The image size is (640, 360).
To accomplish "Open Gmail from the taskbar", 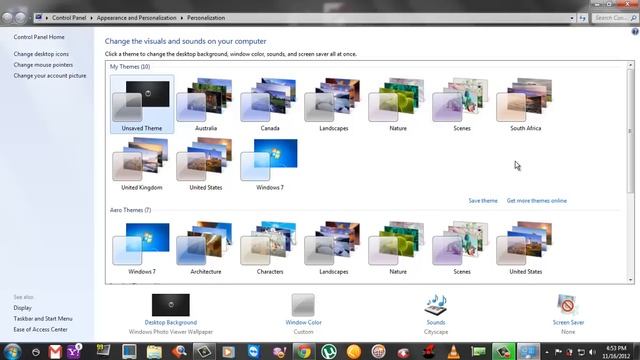I will point(55,351).
